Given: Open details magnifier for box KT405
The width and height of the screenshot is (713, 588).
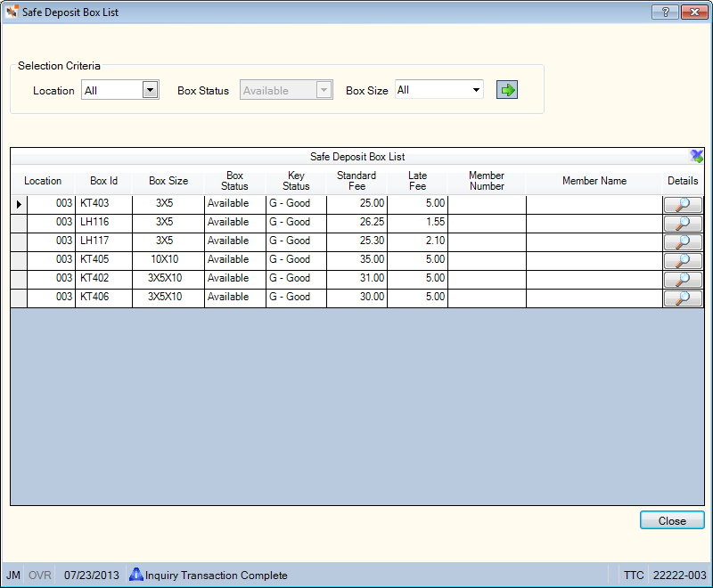Looking at the screenshot, I should (683, 261).
